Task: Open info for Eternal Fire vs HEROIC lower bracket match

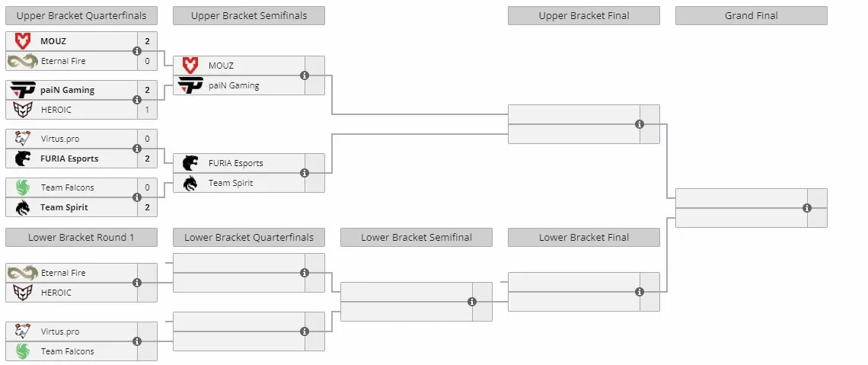Action: tap(137, 283)
